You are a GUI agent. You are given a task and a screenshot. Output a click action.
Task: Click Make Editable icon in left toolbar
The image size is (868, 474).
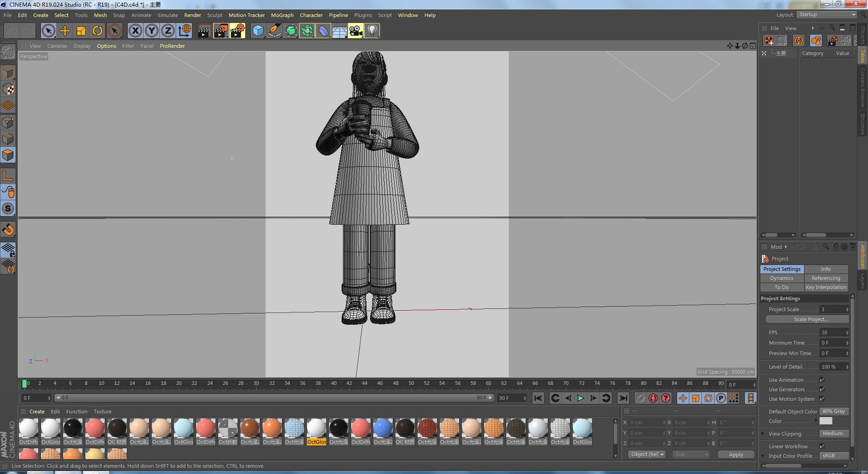point(8,52)
